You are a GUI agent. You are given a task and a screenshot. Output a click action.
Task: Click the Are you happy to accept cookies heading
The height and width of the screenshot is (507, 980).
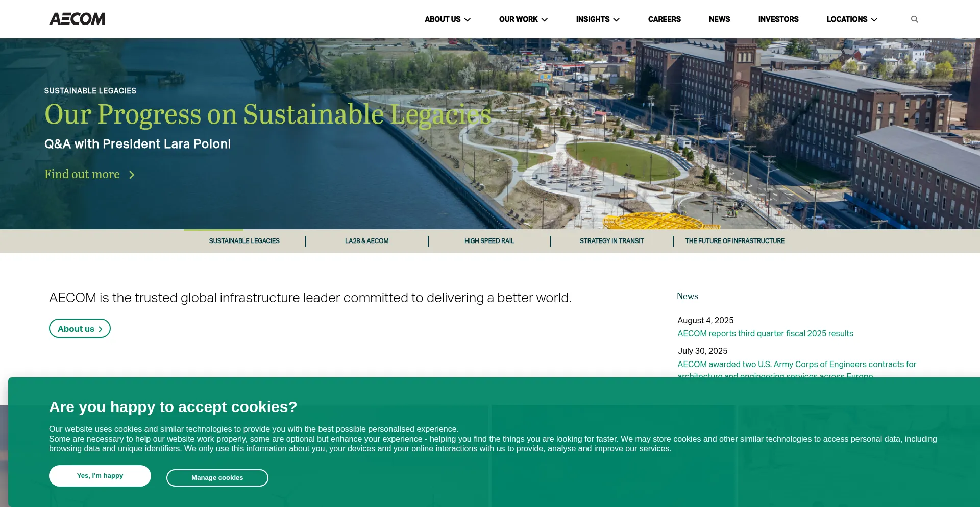173,407
